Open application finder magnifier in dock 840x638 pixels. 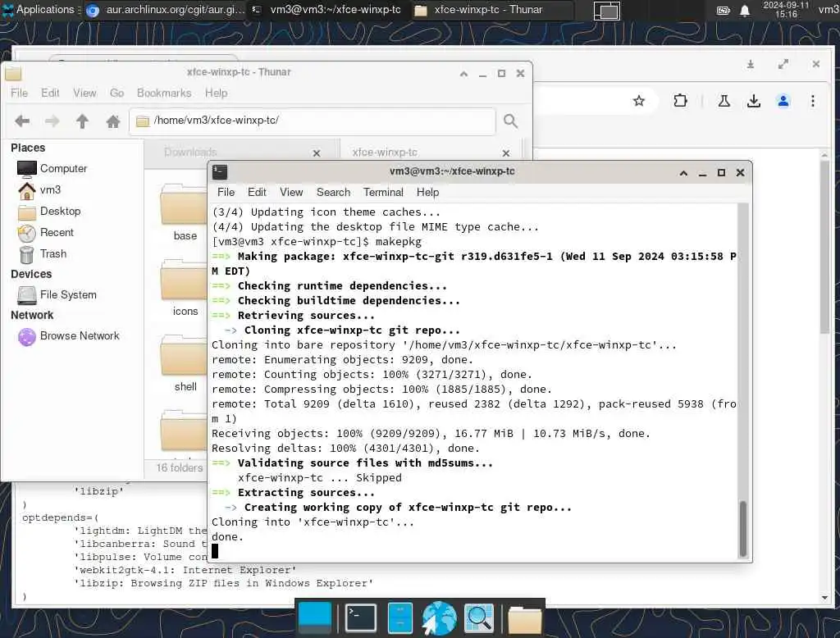pos(479,617)
